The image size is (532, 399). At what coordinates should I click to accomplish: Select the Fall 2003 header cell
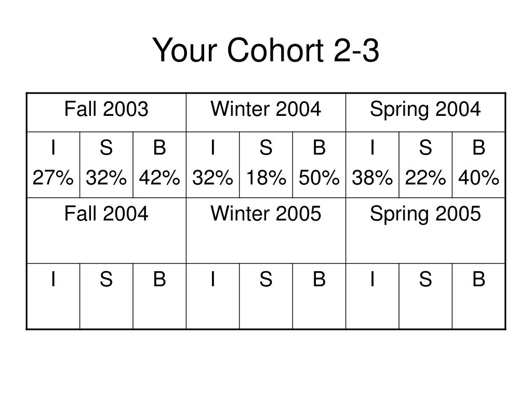coord(107,113)
